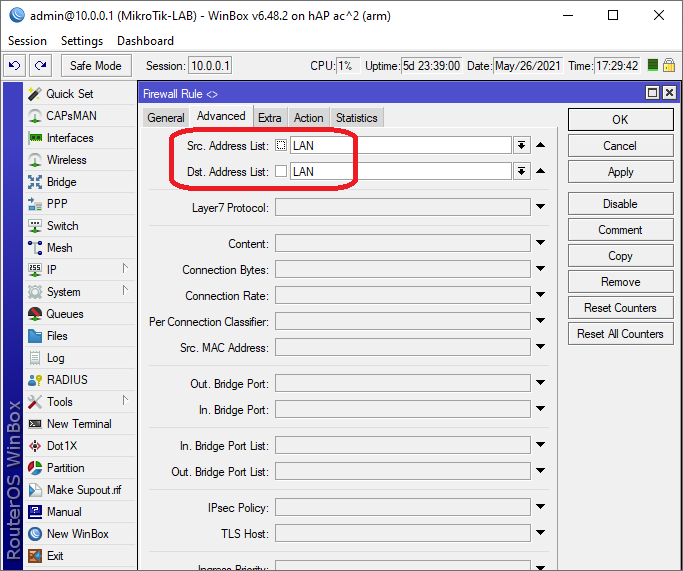Expand Out. Bridge Port field
Screen dimensions: 683x571
[541, 383]
